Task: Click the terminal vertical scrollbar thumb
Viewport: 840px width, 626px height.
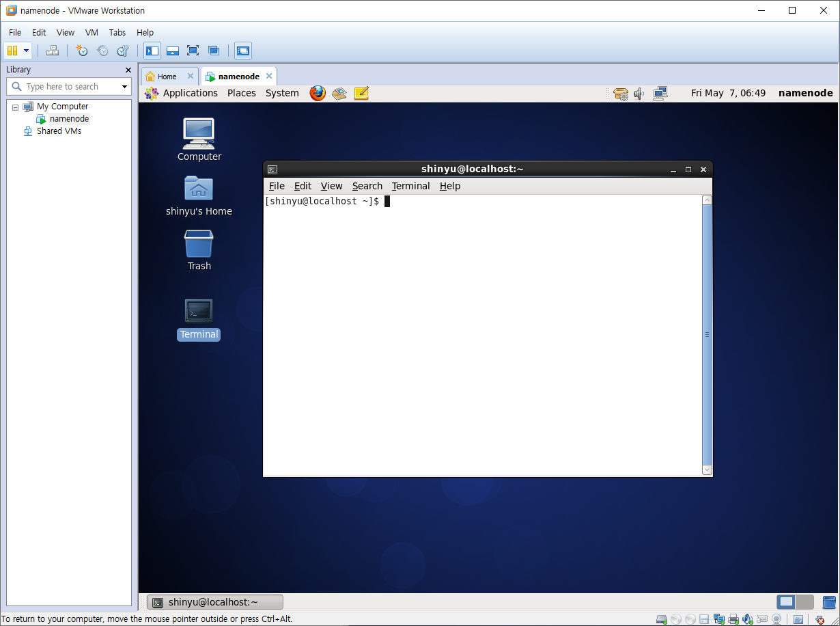Action: 707,335
